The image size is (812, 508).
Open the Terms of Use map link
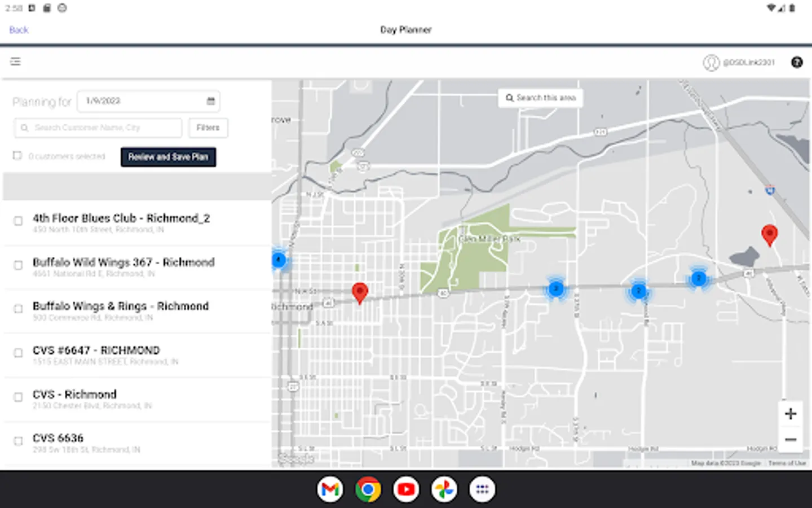787,463
